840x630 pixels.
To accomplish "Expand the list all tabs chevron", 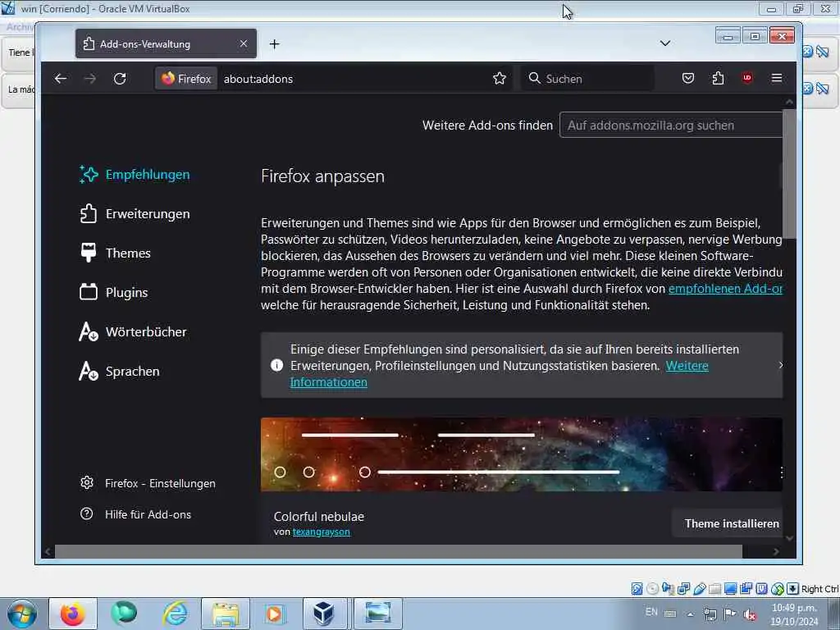I will point(664,43).
